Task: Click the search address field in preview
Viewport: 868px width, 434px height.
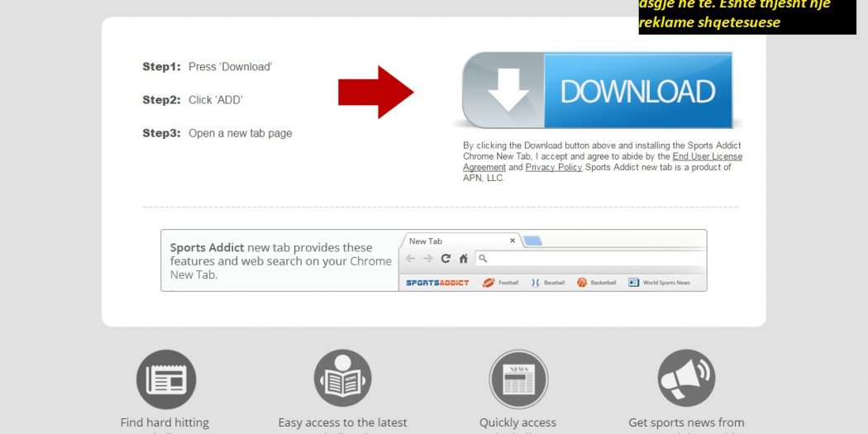Action: [x=590, y=259]
